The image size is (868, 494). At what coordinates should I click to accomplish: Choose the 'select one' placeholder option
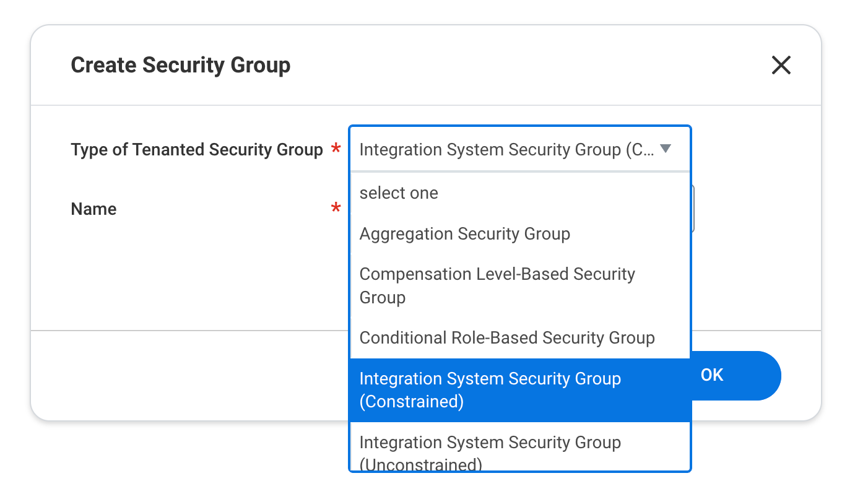coord(399,193)
